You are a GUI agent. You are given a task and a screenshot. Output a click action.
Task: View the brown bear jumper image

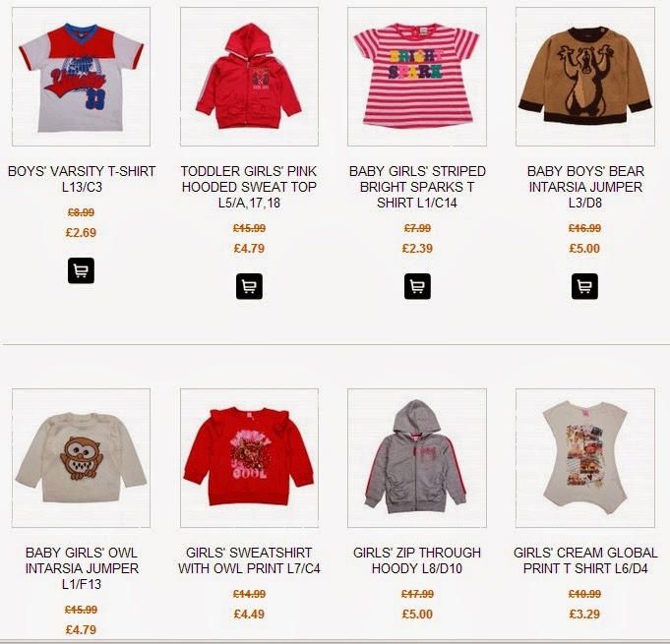[x=585, y=77]
